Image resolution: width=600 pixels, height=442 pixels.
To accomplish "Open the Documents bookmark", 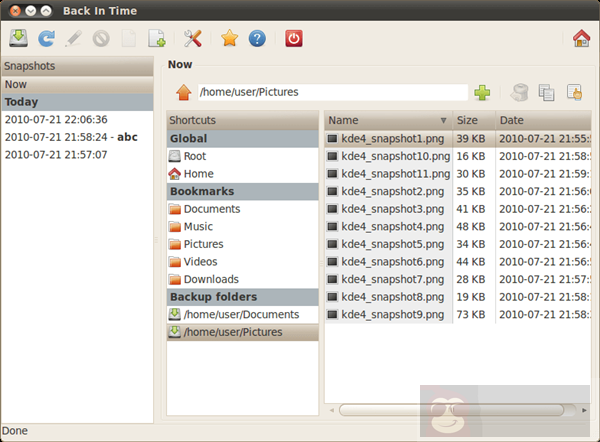I will [243, 209].
